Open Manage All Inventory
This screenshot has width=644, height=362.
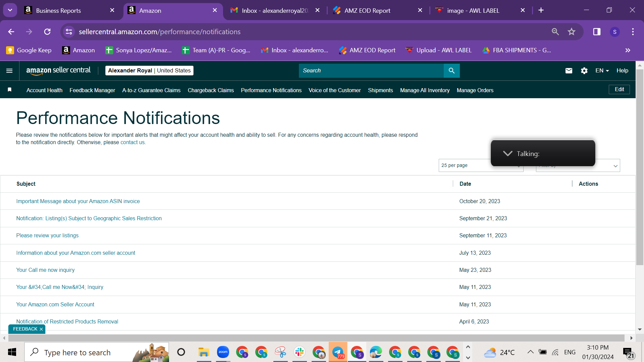425,90
